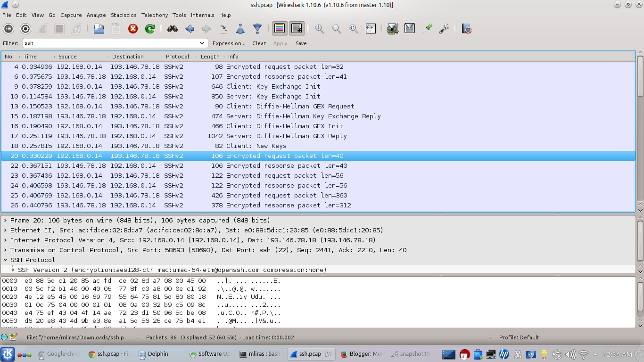Open the HP tray icon
Image resolution: width=644 pixels, height=362 pixels.
point(504,354)
